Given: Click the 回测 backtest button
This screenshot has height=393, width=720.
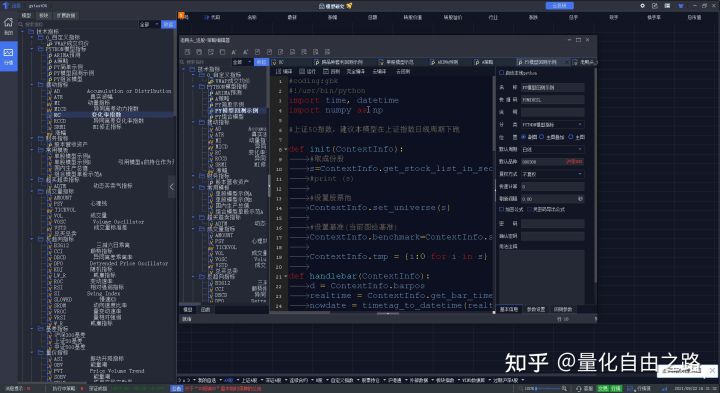Looking at the screenshot, I should [332, 72].
